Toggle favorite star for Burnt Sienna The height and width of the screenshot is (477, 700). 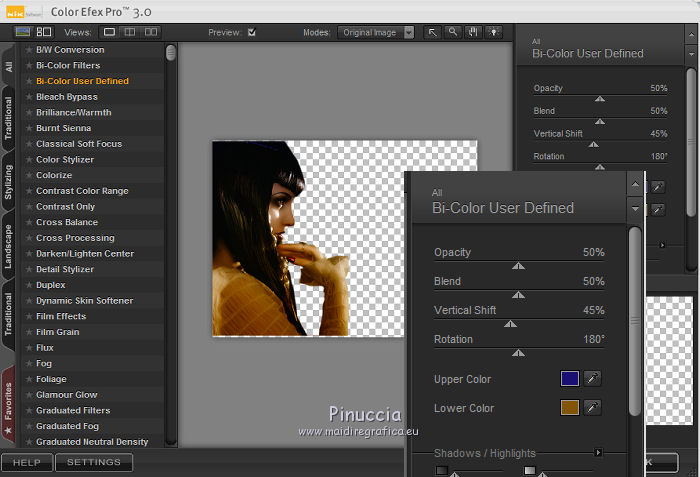tap(29, 128)
